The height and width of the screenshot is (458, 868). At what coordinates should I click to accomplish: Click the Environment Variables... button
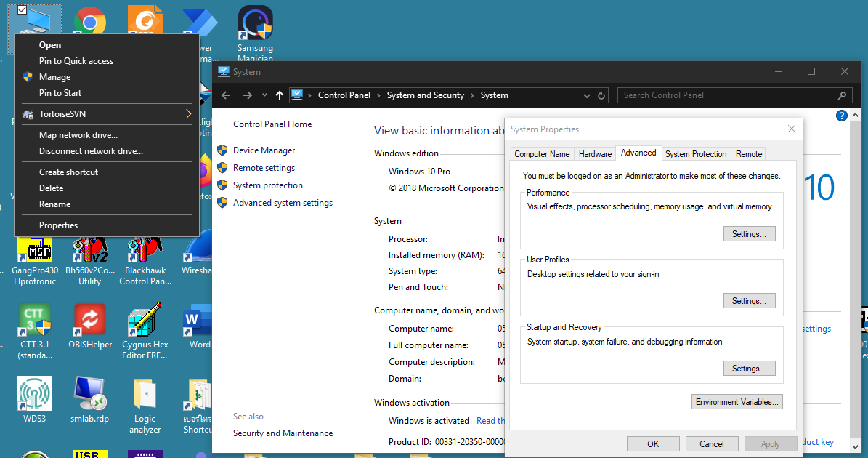tap(737, 402)
